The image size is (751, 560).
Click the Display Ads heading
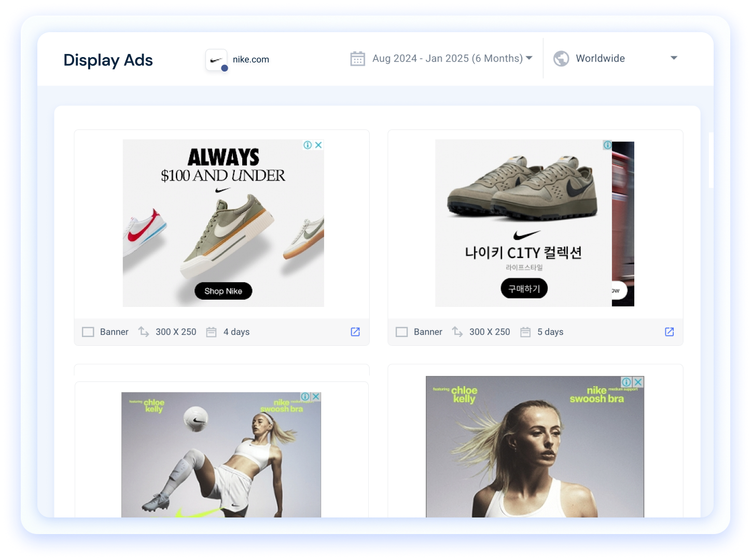108,60
